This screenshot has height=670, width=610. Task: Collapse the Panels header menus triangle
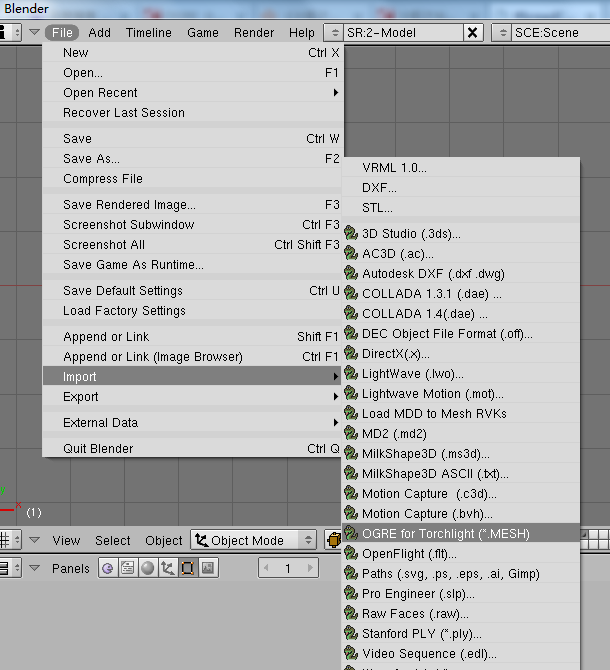[x=34, y=568]
